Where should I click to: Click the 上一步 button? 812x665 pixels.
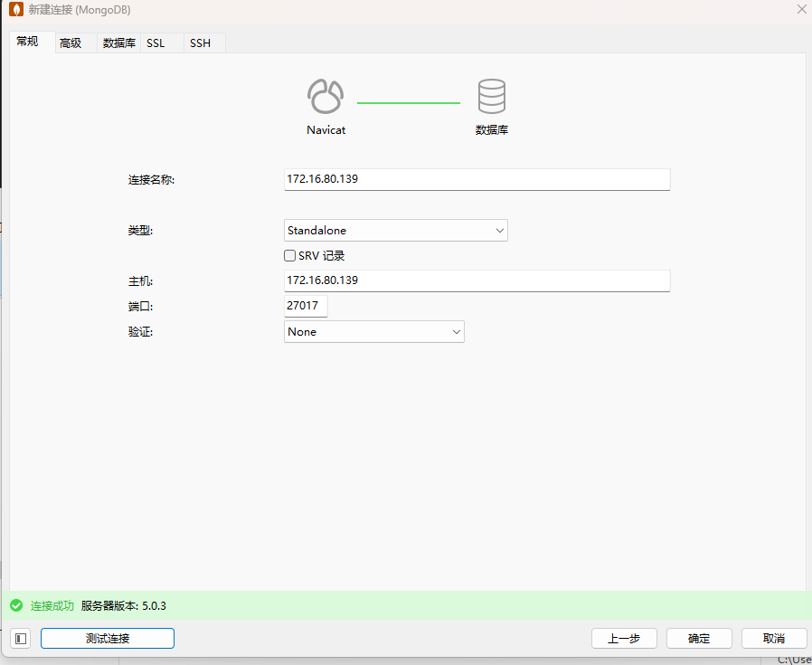(x=624, y=639)
